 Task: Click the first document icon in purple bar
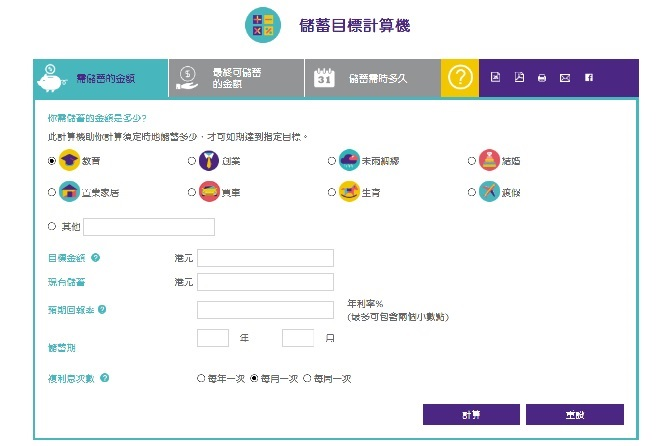(495, 78)
